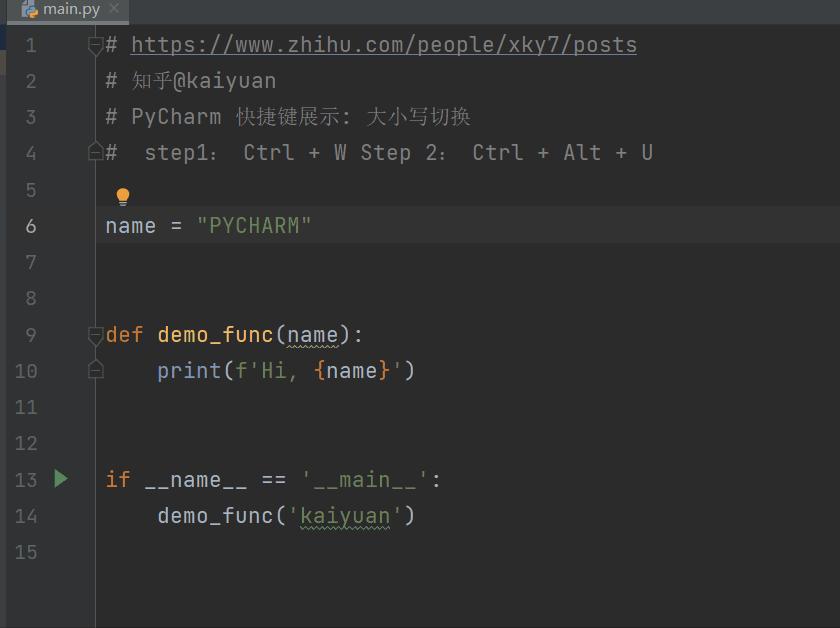Click fold end marker at line 10
Screen dimensions: 840x628
click(x=95, y=370)
